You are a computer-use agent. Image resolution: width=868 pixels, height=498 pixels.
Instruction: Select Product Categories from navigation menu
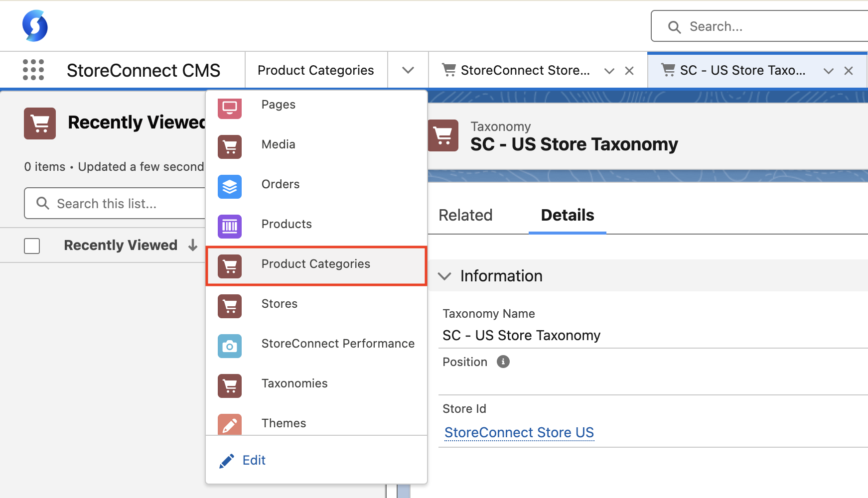point(316,266)
